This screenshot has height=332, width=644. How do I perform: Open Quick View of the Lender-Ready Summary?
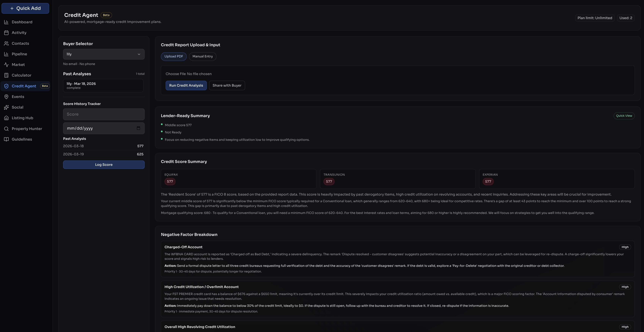tap(624, 116)
